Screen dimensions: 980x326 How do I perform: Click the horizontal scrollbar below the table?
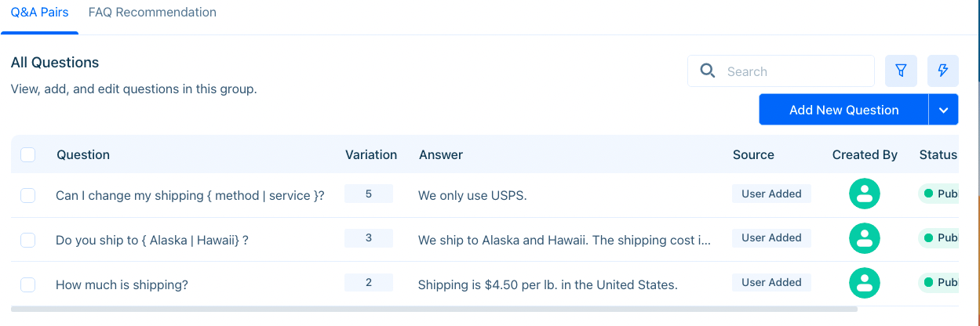(434, 310)
